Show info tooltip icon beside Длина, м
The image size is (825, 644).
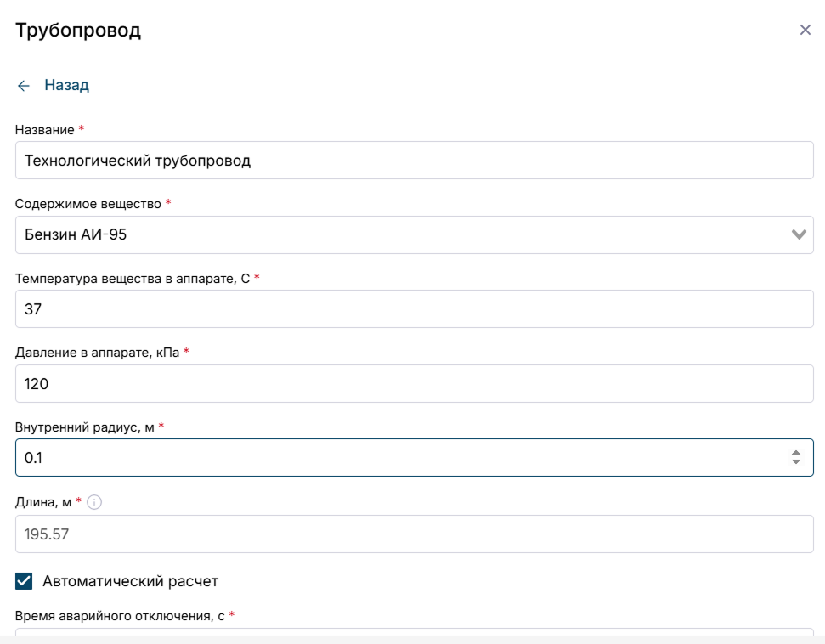94,502
